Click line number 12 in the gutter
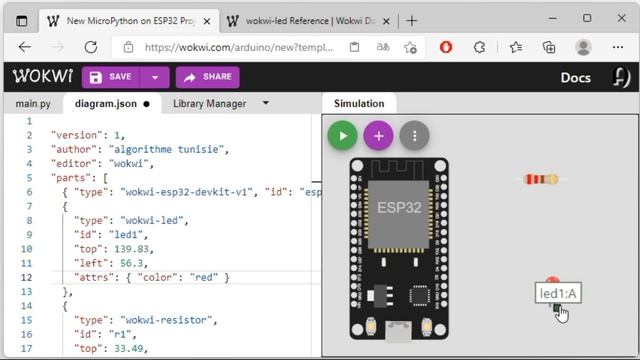 27,278
